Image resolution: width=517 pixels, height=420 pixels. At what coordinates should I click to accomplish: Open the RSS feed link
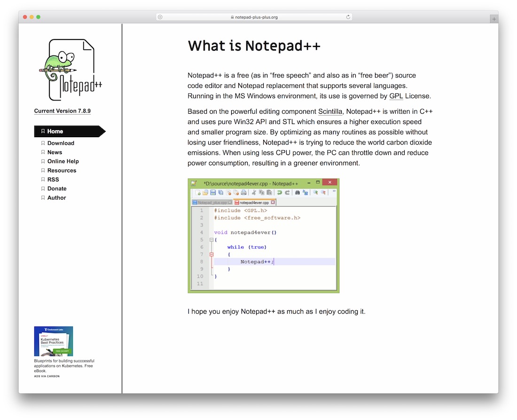53,179
